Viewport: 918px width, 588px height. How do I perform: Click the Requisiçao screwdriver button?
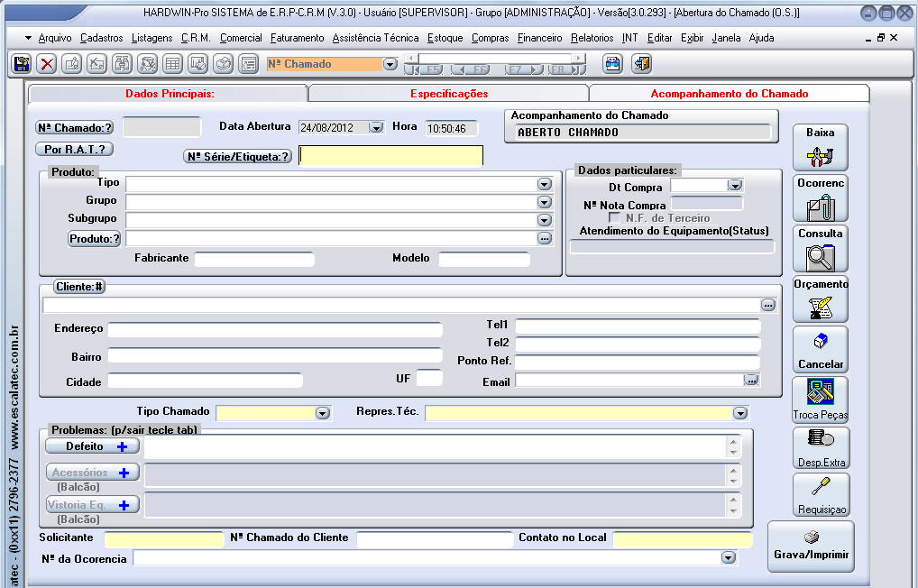[x=821, y=495]
